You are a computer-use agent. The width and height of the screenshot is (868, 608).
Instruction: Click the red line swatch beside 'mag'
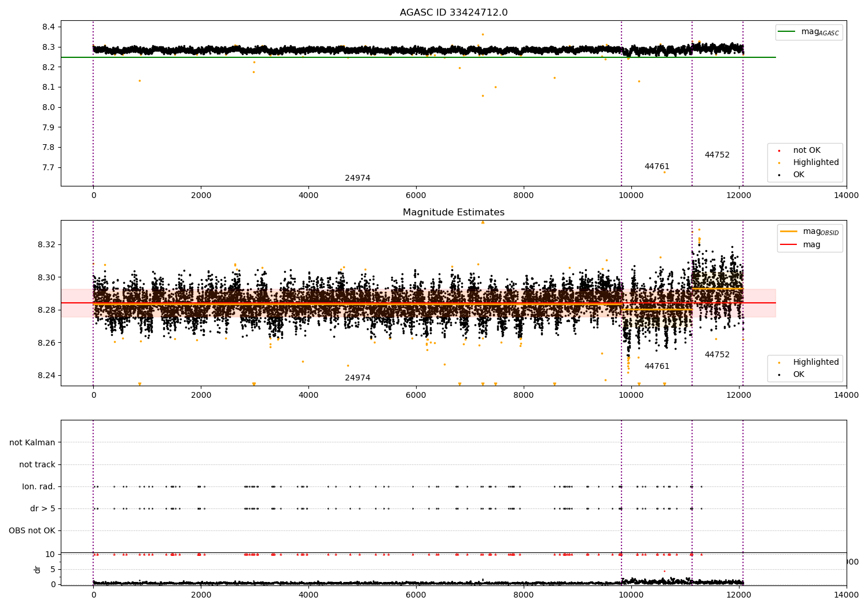(789, 245)
